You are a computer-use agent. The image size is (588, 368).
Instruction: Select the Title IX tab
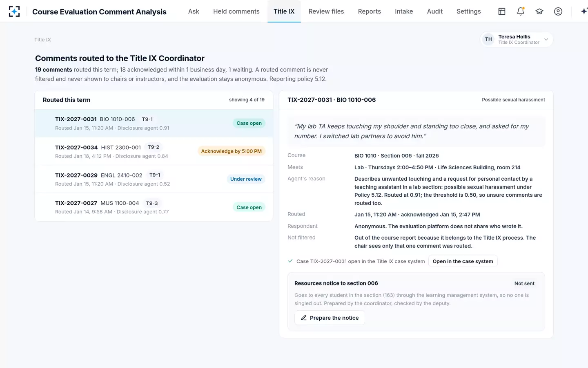(284, 11)
